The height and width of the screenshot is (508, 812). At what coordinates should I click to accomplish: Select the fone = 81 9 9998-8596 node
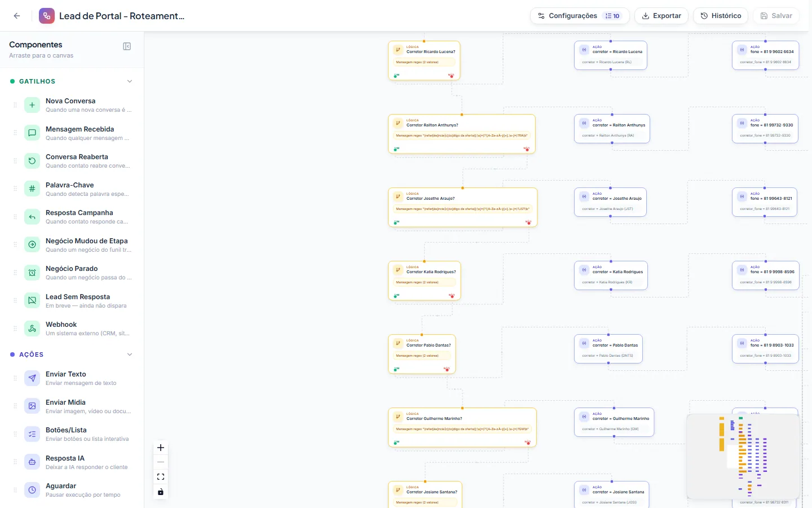tap(766, 275)
